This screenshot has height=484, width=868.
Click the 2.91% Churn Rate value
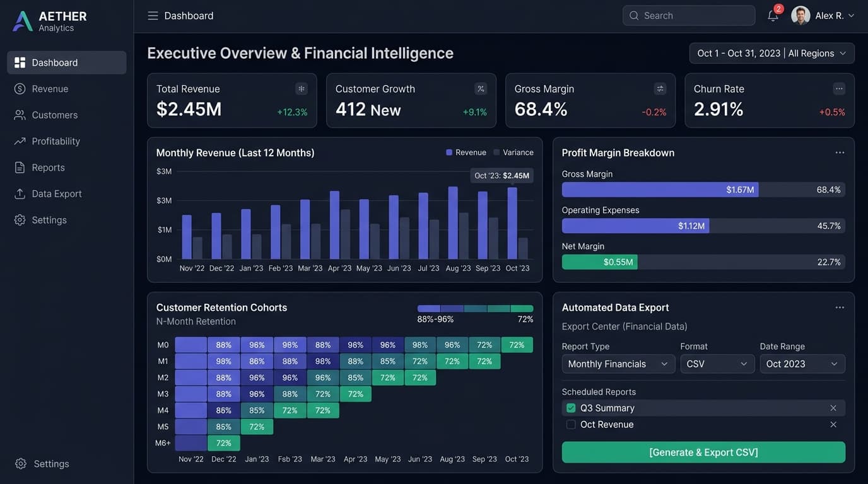[x=718, y=110]
